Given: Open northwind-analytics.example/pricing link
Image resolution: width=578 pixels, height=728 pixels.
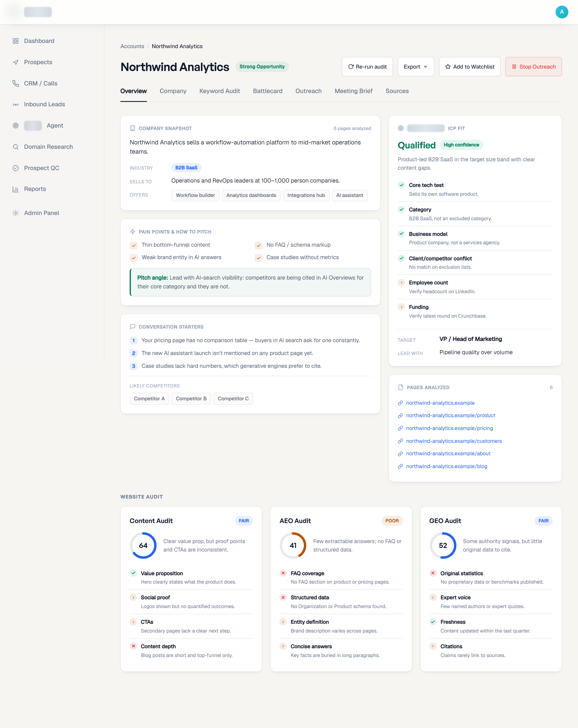Looking at the screenshot, I should (449, 428).
